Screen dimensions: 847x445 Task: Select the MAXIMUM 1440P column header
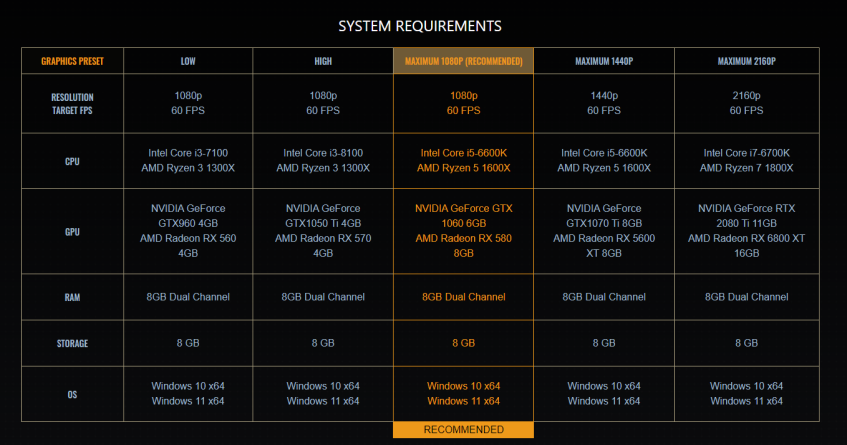coord(604,61)
